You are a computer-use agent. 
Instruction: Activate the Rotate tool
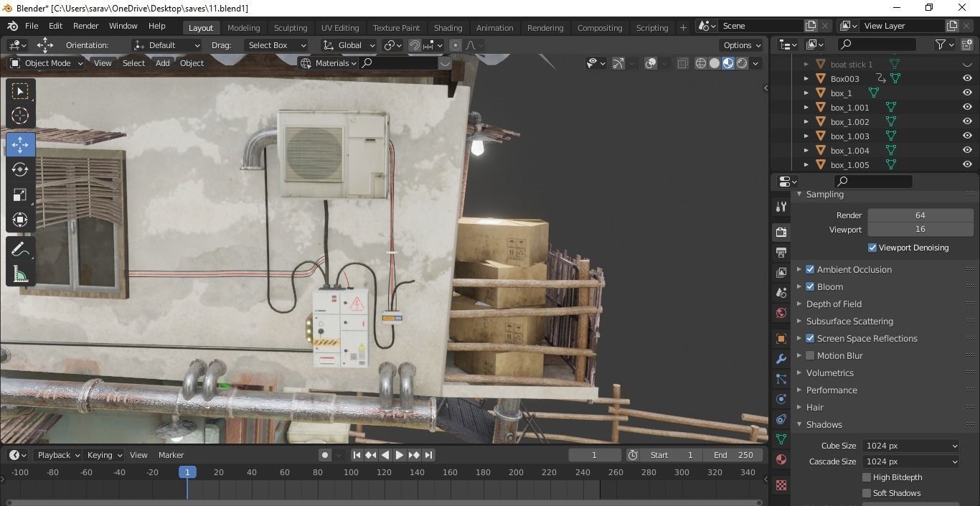pyautogui.click(x=20, y=169)
